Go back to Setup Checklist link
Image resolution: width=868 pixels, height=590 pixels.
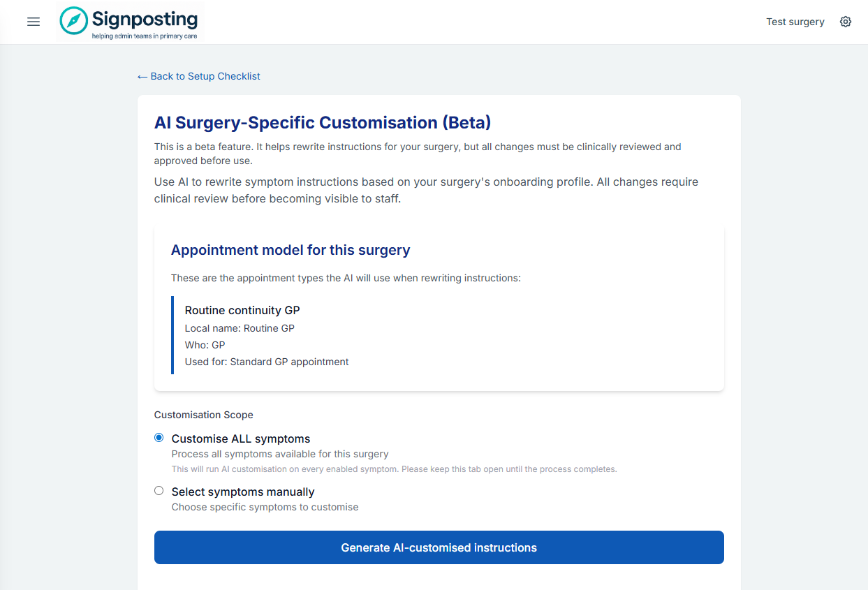(205, 76)
